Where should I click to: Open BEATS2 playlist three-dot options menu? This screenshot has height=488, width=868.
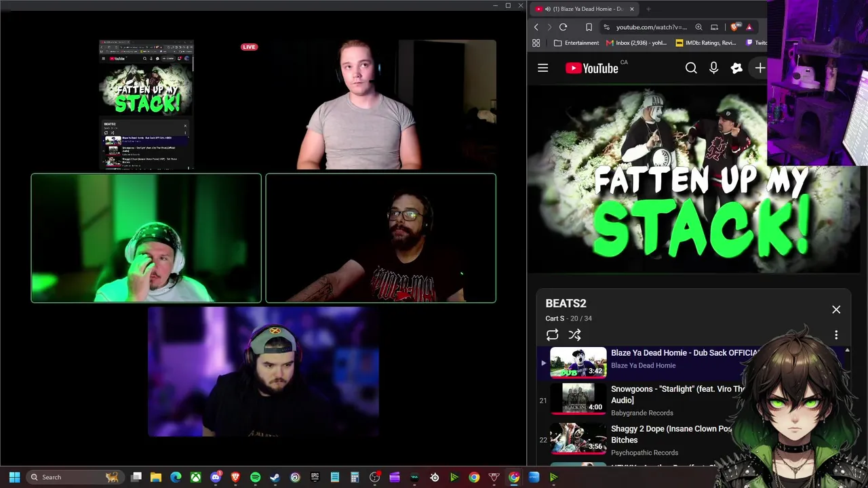836,335
